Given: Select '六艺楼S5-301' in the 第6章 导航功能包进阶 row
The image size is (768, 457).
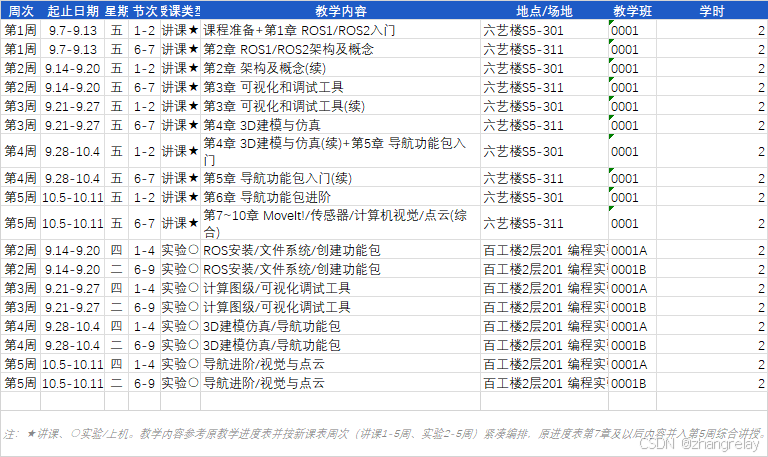Looking at the screenshot, I should [544, 197].
